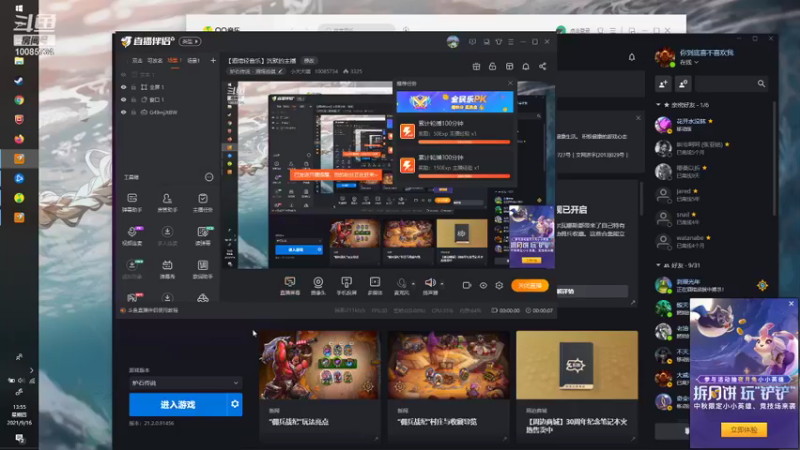Add a multimedia source icon
Viewport: 800px width, 450px height.
click(375, 286)
